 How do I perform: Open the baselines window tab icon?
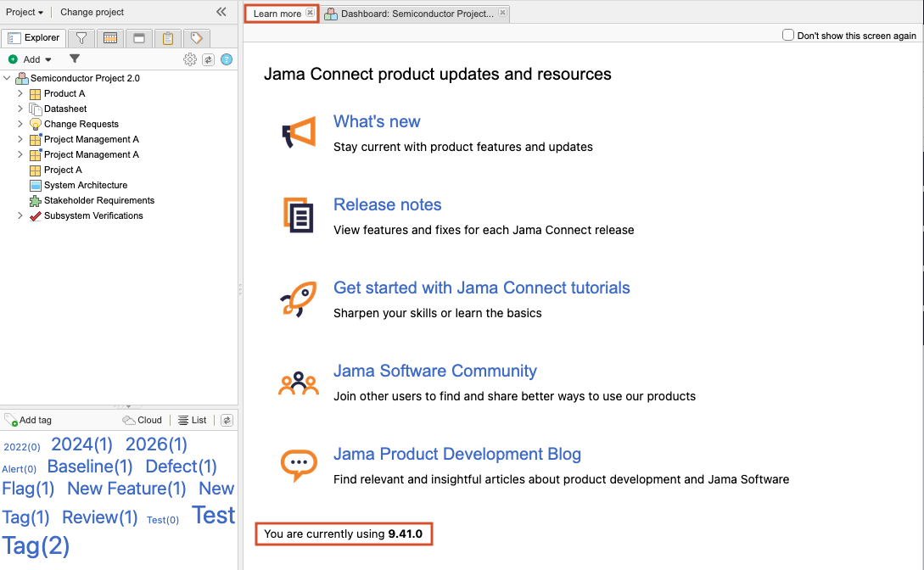pyautogui.click(x=139, y=38)
